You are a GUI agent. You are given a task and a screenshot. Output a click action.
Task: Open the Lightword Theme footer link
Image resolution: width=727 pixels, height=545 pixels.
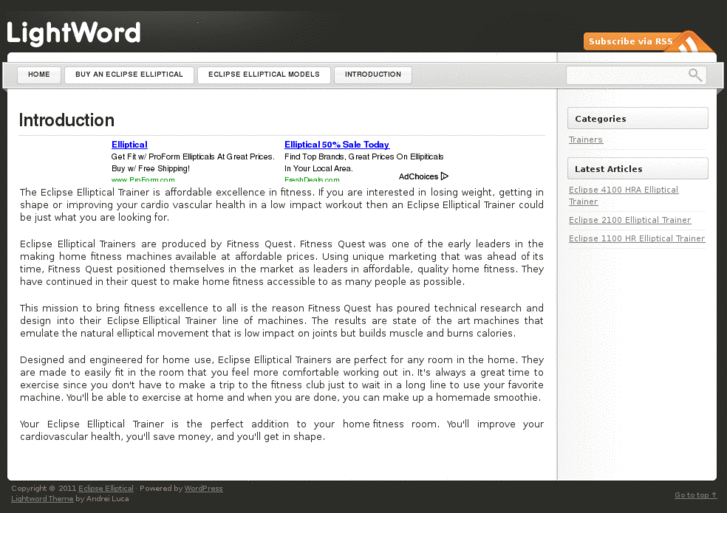(x=42, y=499)
